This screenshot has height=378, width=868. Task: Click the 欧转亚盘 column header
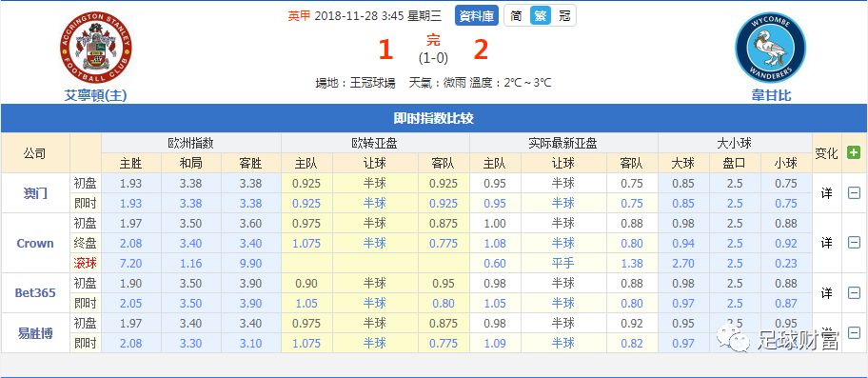[375, 144]
